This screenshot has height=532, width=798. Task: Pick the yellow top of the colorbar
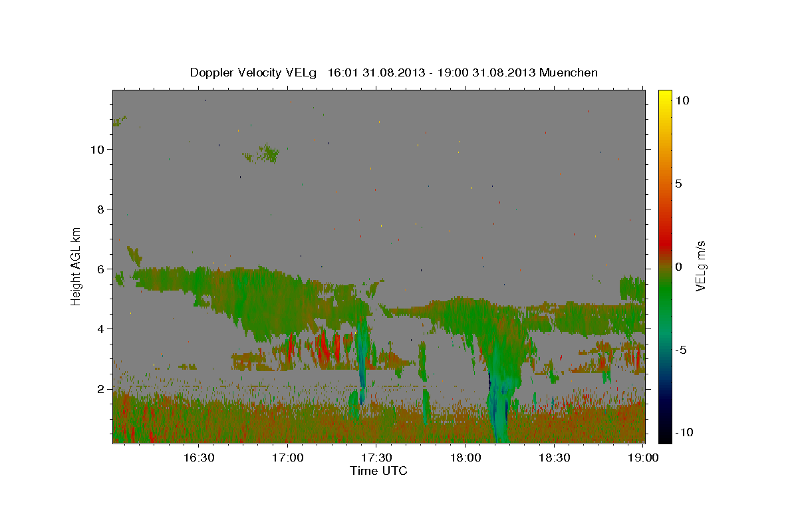coord(665,96)
